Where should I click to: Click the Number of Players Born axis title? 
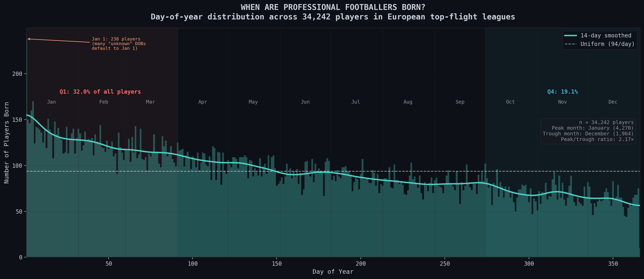(6, 143)
